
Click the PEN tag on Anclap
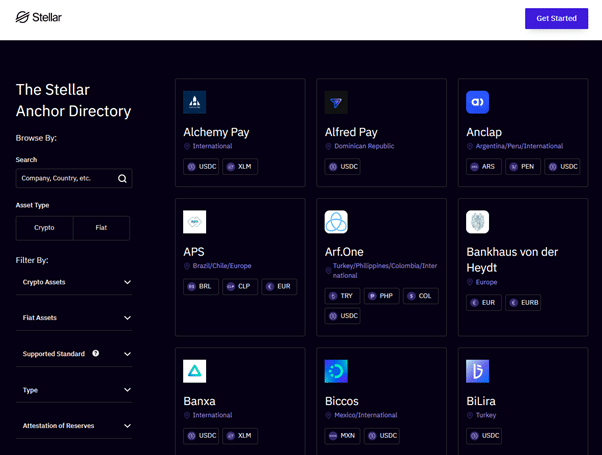click(x=523, y=167)
